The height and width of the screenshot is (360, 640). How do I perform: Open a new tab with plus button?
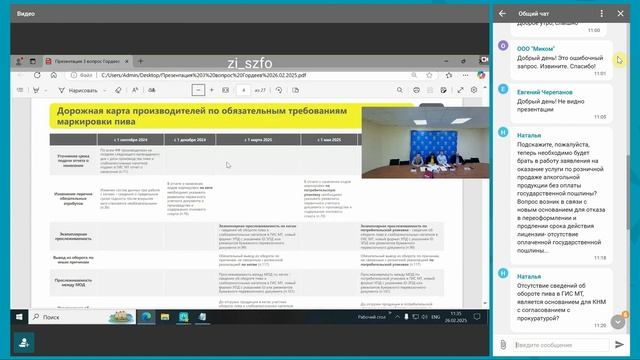(141, 61)
